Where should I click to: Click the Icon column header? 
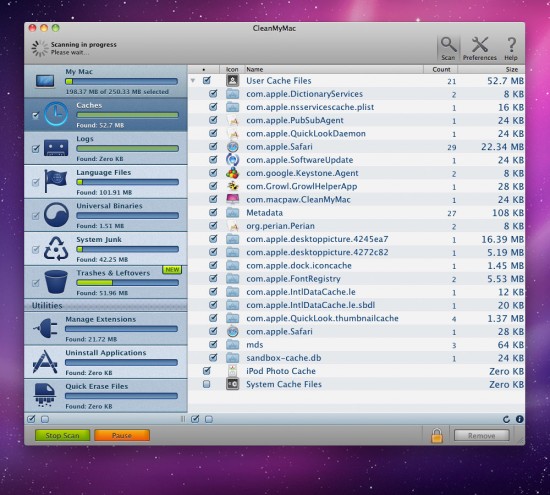pos(232,69)
